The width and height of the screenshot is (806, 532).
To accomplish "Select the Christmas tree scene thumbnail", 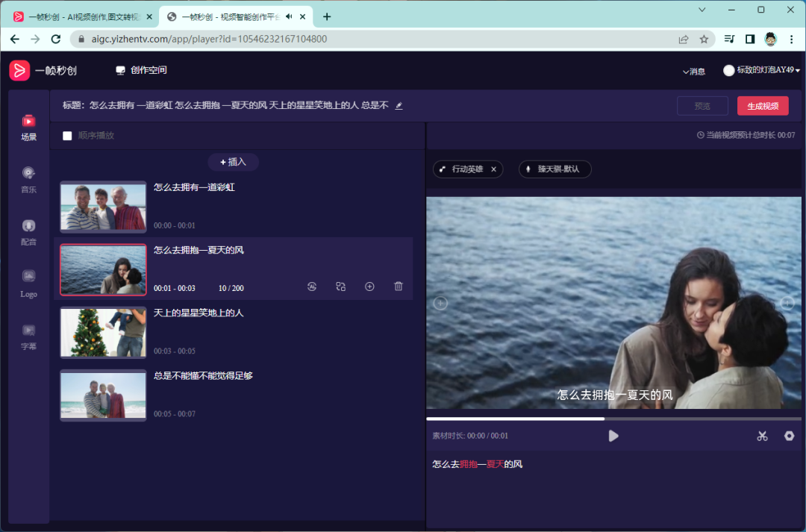I will tap(103, 332).
